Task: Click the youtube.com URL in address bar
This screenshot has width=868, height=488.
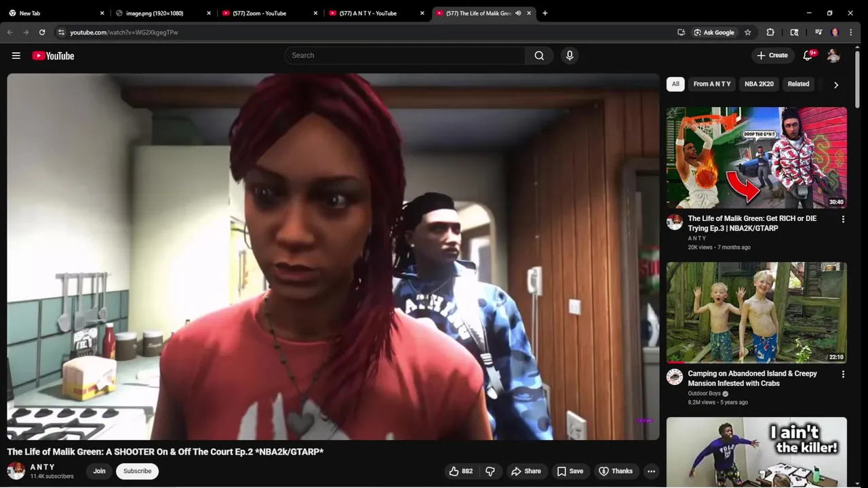Action: [x=124, y=33]
